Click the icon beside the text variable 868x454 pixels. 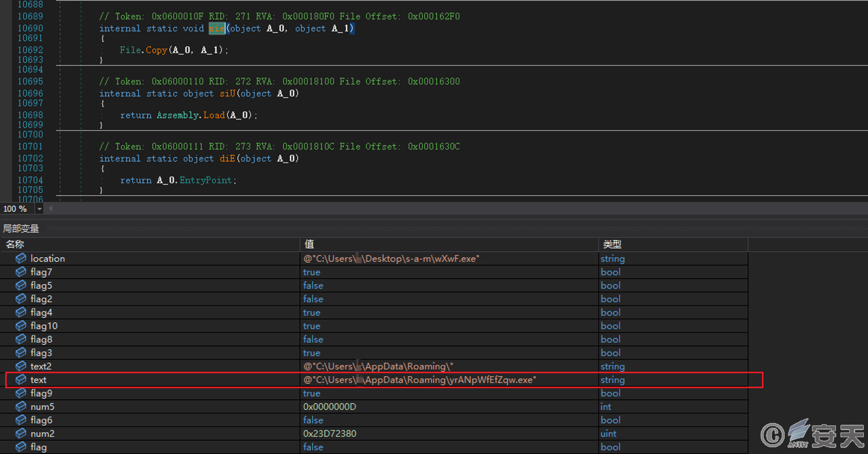coord(20,380)
